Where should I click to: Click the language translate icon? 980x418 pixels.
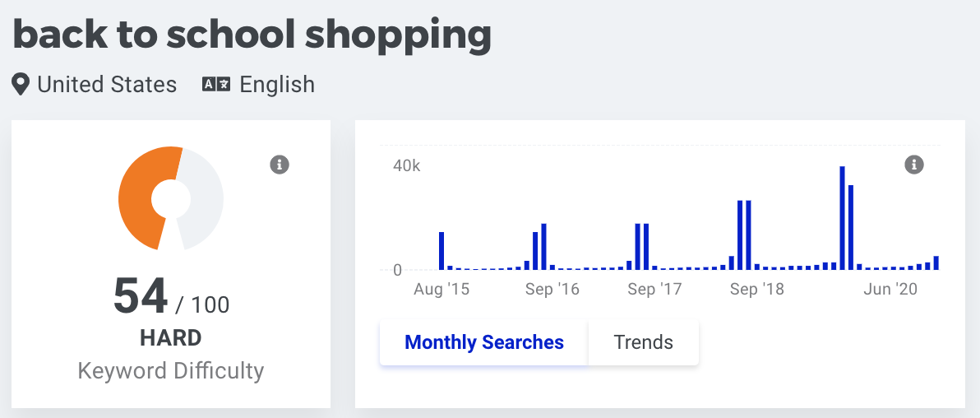pyautogui.click(x=216, y=85)
